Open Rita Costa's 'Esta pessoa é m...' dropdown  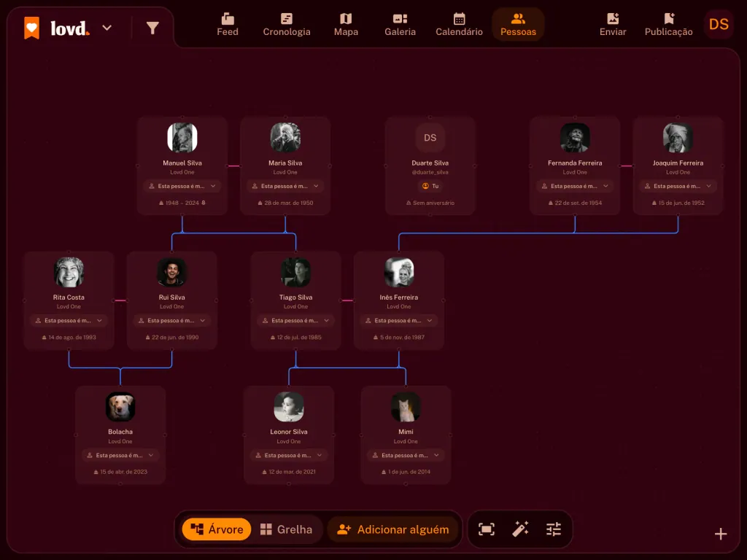[69, 321]
